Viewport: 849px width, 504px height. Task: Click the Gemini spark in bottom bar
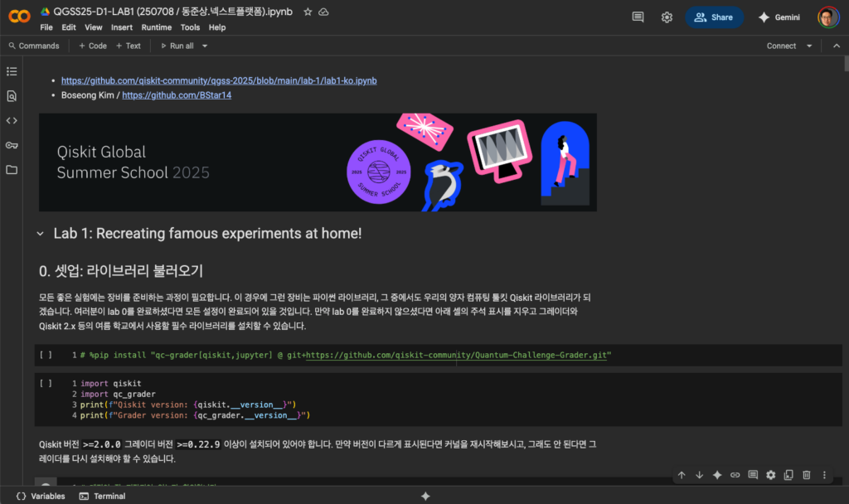tap(425, 496)
